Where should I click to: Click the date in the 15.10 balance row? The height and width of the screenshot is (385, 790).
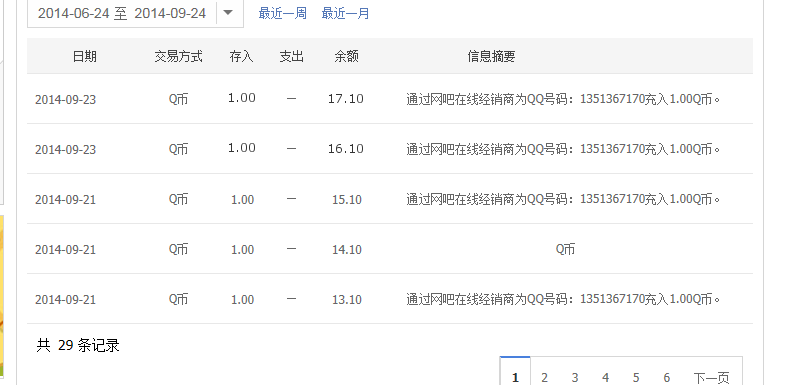(x=65, y=200)
